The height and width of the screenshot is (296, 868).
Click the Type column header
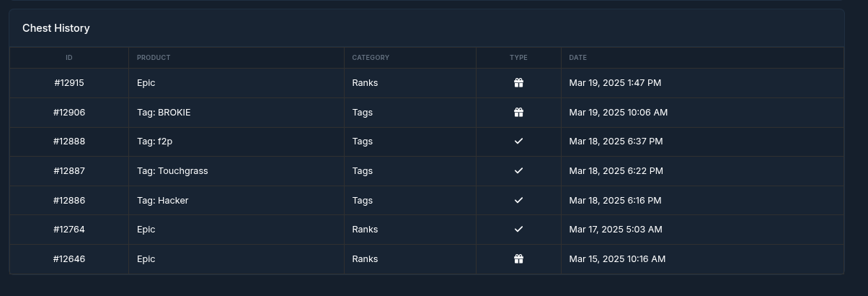pyautogui.click(x=518, y=58)
